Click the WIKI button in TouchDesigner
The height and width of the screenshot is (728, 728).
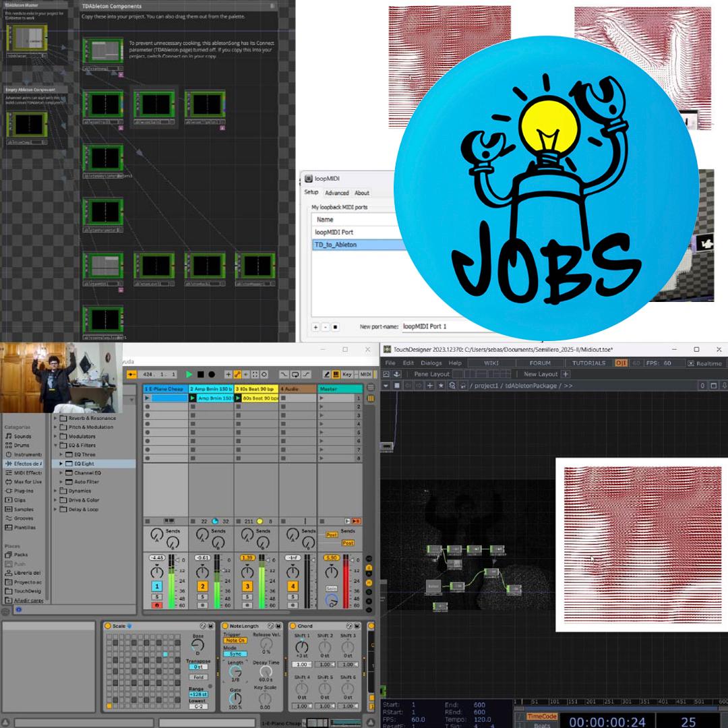pos(491,363)
